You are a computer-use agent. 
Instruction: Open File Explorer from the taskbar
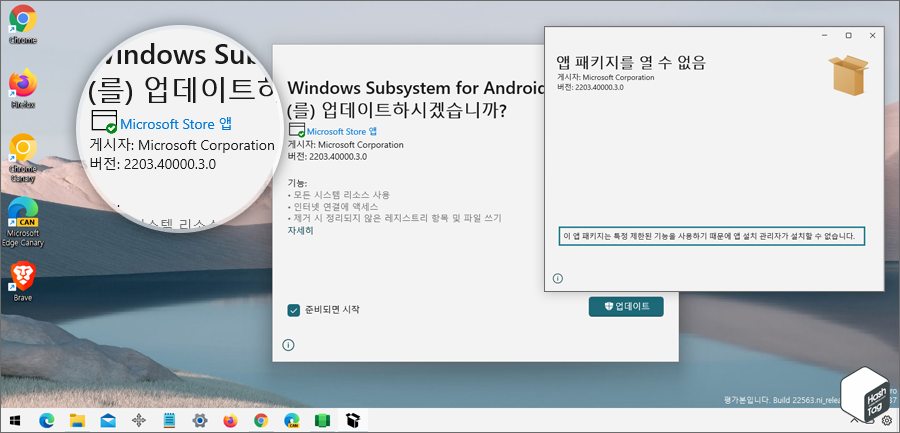[77, 420]
